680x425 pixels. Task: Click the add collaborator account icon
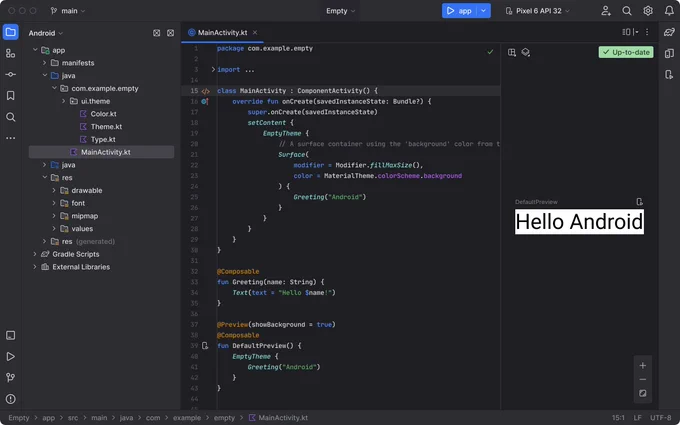pyautogui.click(x=606, y=11)
